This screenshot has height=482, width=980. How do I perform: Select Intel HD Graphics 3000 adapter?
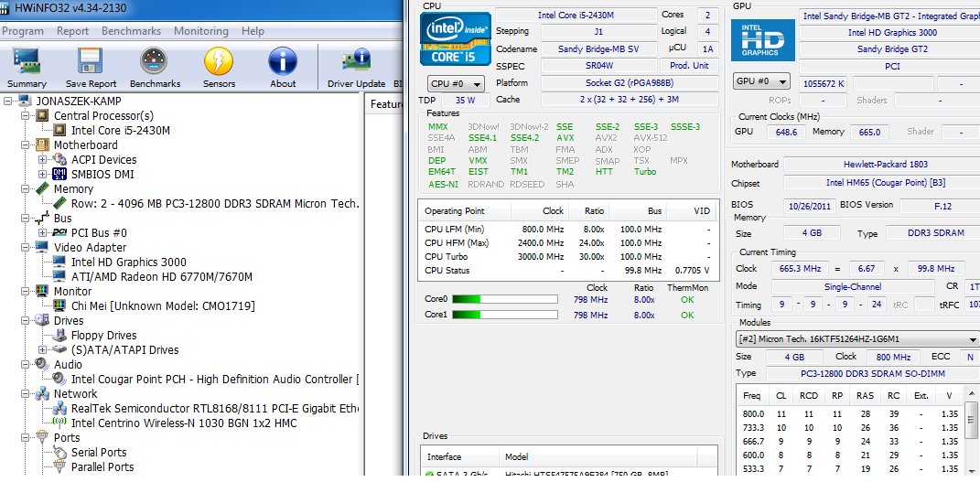point(129,262)
